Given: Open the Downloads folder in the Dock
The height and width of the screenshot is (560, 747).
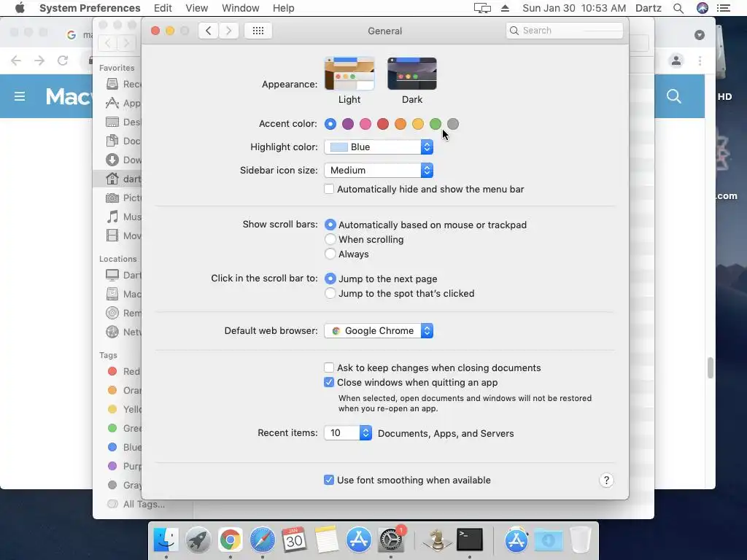Looking at the screenshot, I should click(x=549, y=540).
